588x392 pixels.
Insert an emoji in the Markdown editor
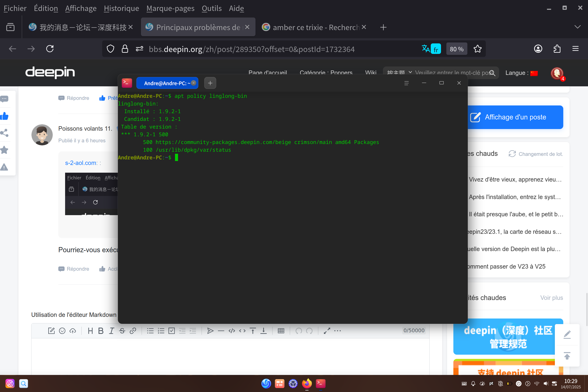pos(62,331)
